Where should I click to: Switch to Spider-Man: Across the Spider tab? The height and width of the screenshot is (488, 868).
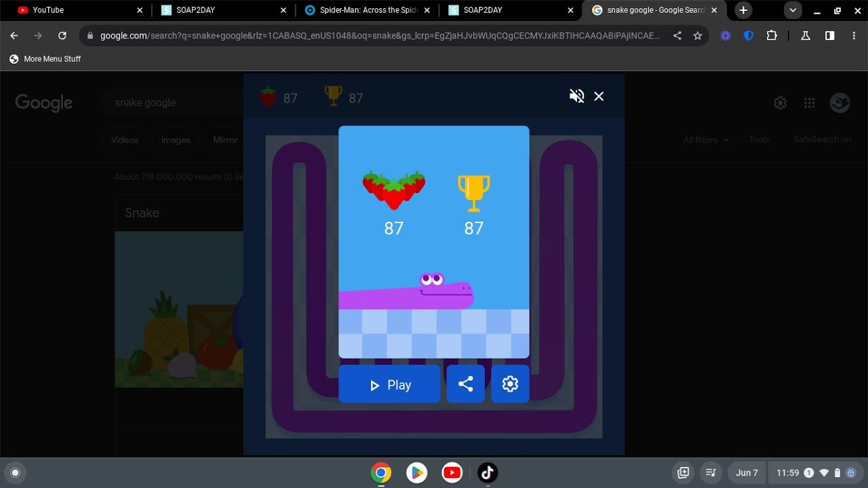pos(366,10)
